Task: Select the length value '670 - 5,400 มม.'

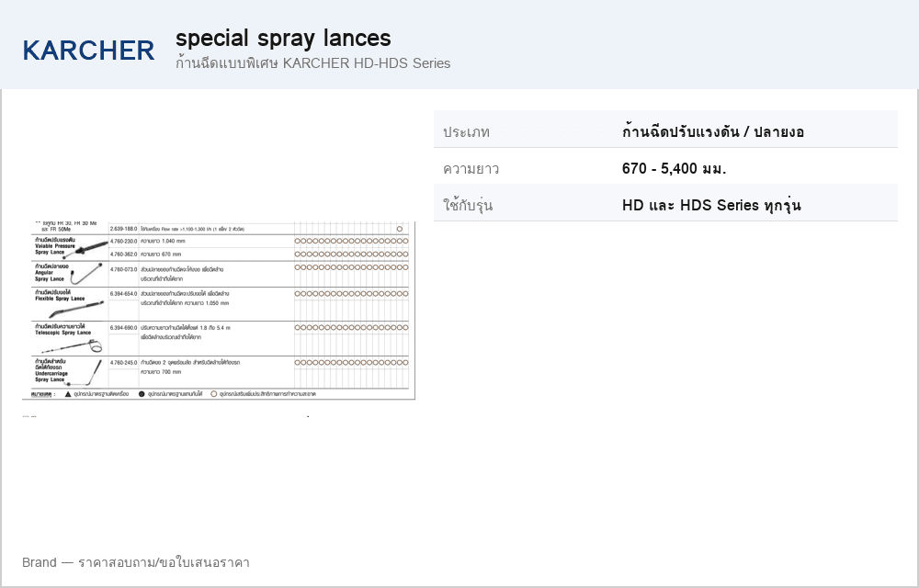Action: (x=674, y=169)
